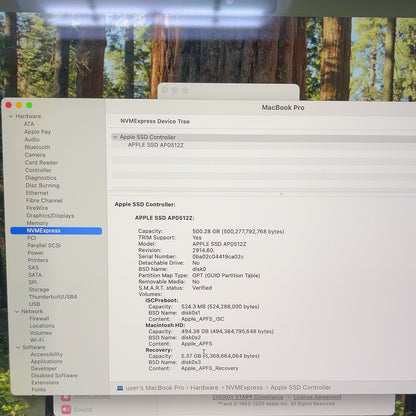Open the License Agreement link

[x=317, y=397]
